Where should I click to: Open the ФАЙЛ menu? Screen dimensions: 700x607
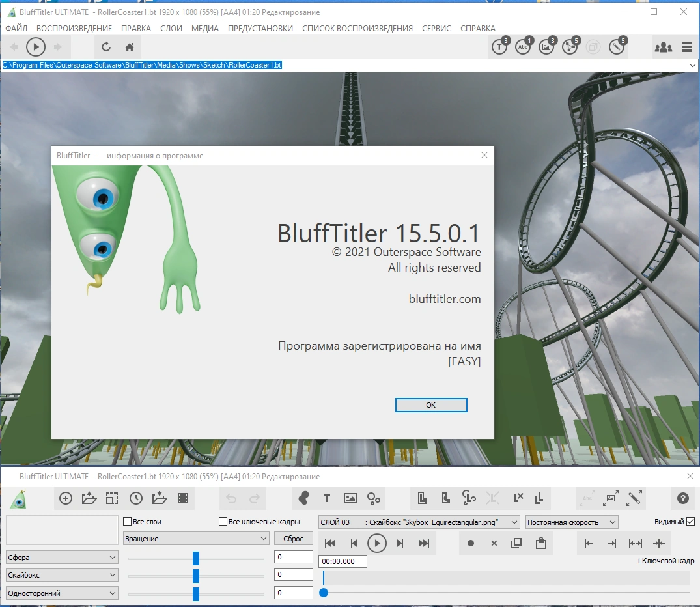(x=16, y=29)
